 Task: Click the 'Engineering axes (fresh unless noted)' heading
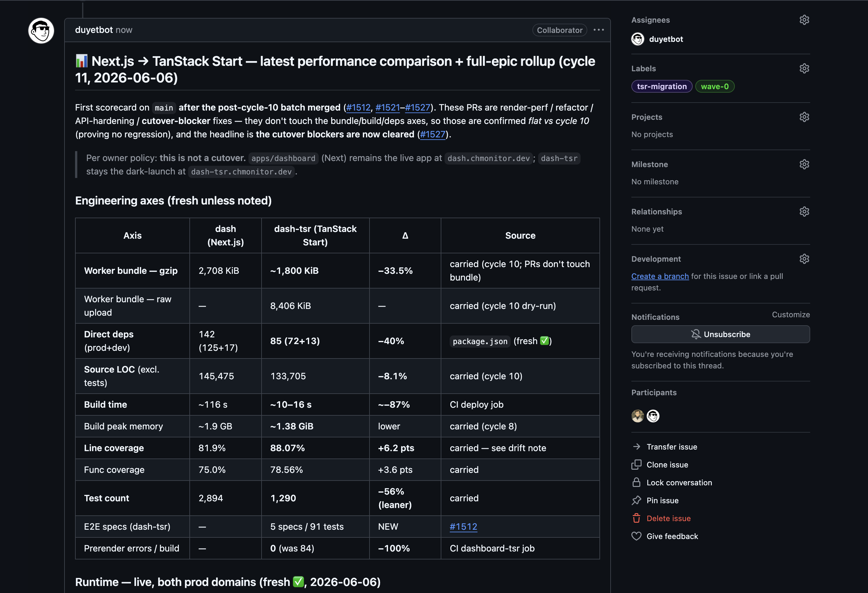pos(173,201)
